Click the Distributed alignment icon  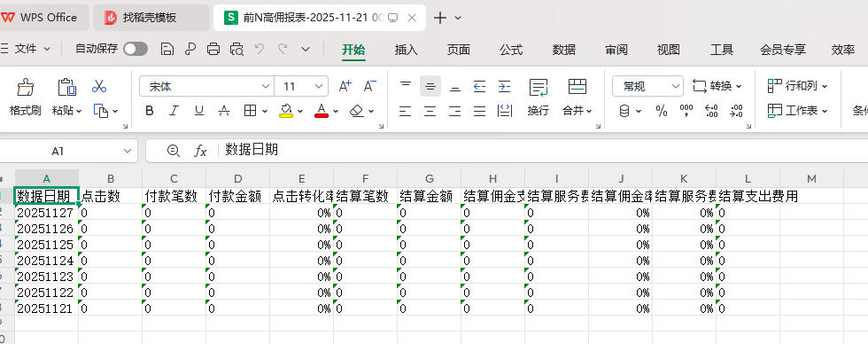point(505,111)
